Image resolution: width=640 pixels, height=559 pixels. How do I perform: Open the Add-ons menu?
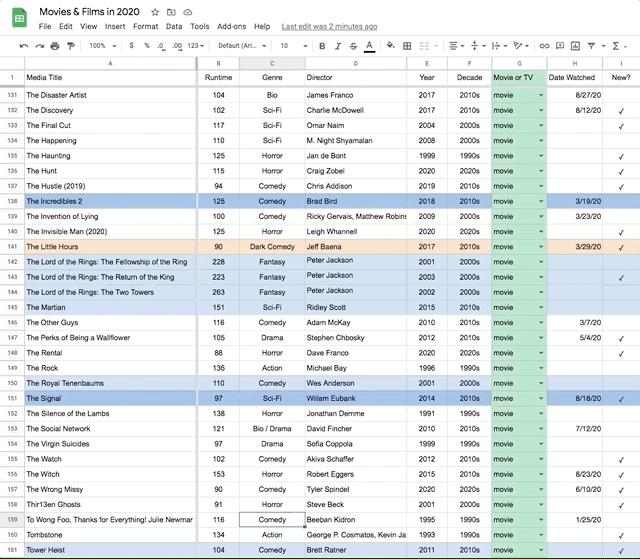231,27
